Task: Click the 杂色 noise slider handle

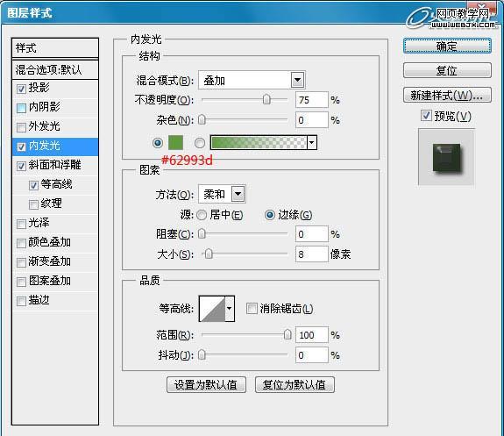Action: click(202, 120)
